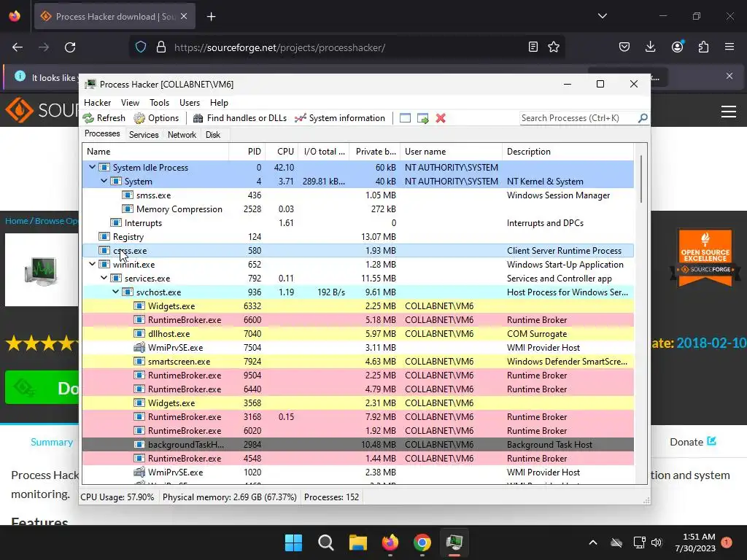Click the CPU Usage status bar entry
The height and width of the screenshot is (560, 747).
click(x=117, y=497)
